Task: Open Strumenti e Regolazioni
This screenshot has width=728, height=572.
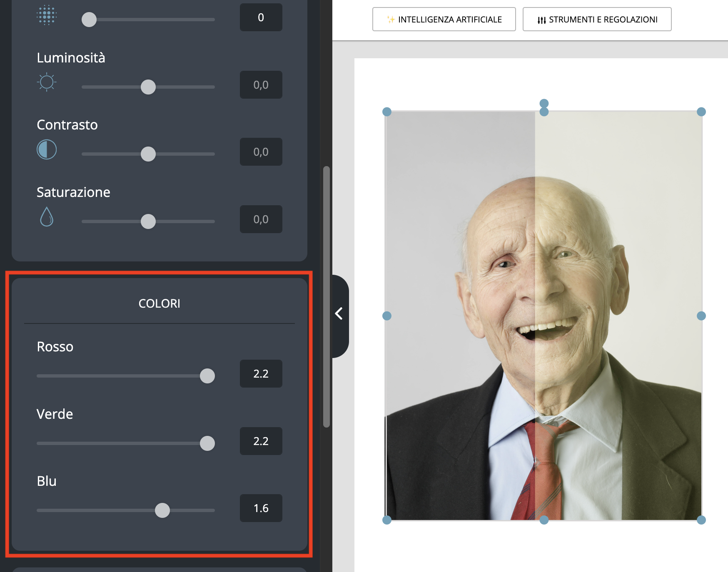Action: (597, 19)
